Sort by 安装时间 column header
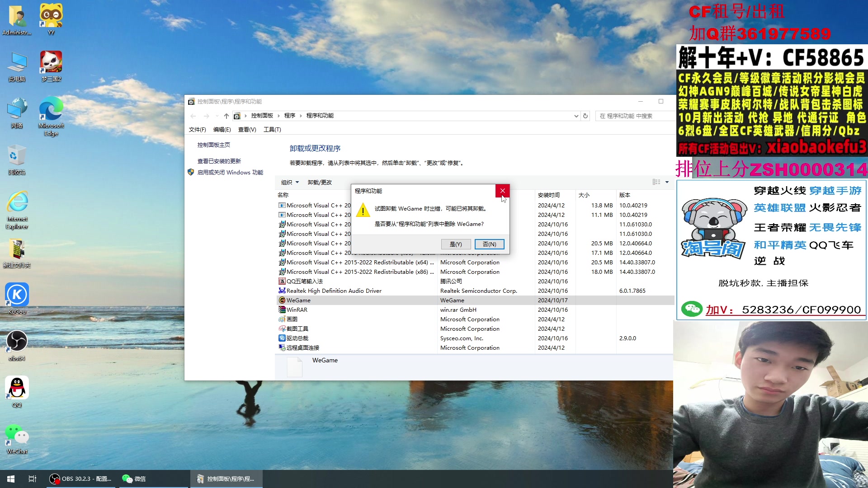The image size is (868, 488). point(549,195)
